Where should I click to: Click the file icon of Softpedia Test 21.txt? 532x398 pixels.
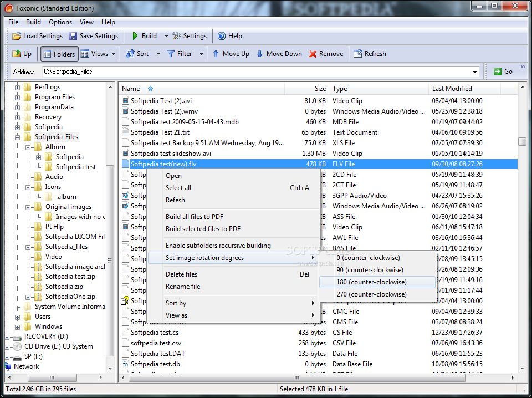126,132
